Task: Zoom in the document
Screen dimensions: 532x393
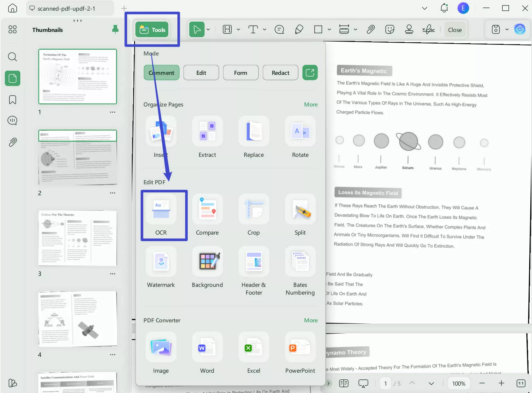Action: click(501, 383)
